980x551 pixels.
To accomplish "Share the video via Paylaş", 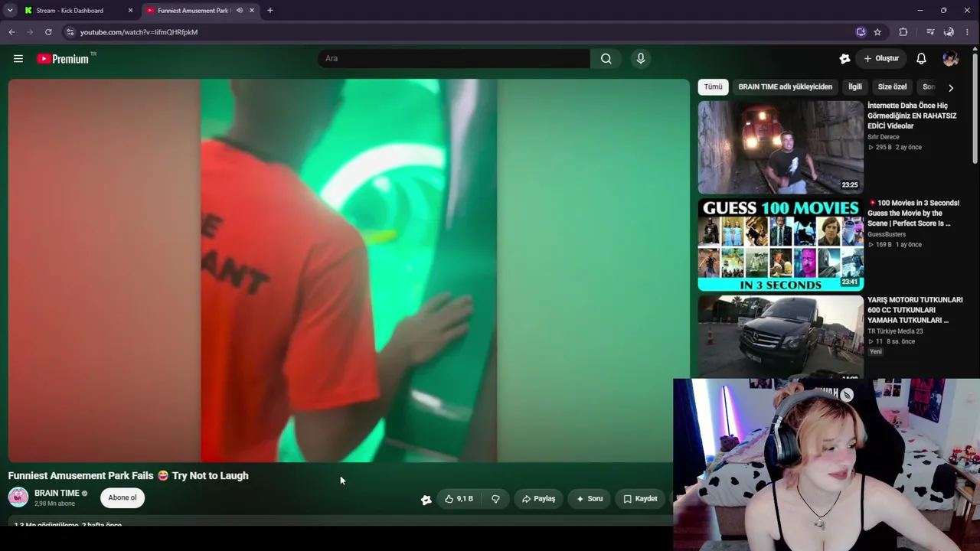I will click(x=538, y=499).
